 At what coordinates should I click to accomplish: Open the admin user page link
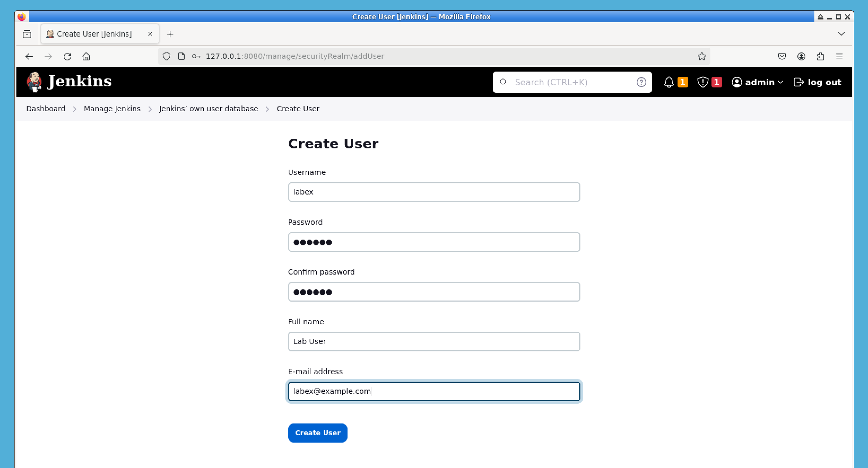pyautogui.click(x=760, y=82)
